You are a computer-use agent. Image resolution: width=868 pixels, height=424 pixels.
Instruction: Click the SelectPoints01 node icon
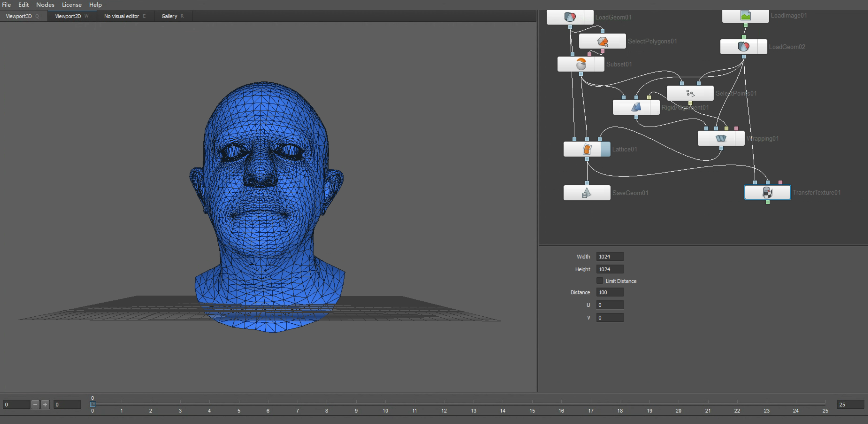(690, 94)
